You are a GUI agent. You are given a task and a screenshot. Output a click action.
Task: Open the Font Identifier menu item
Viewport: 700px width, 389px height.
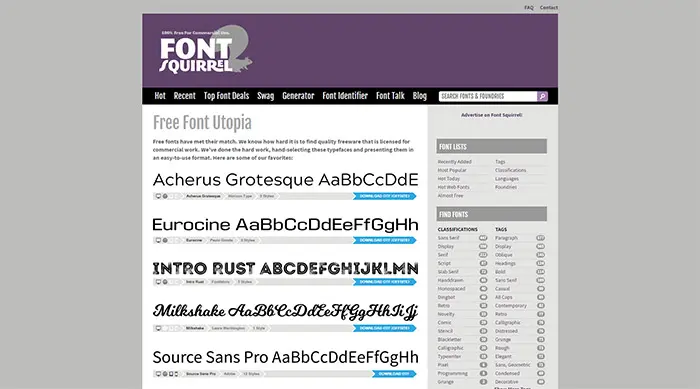pos(345,96)
